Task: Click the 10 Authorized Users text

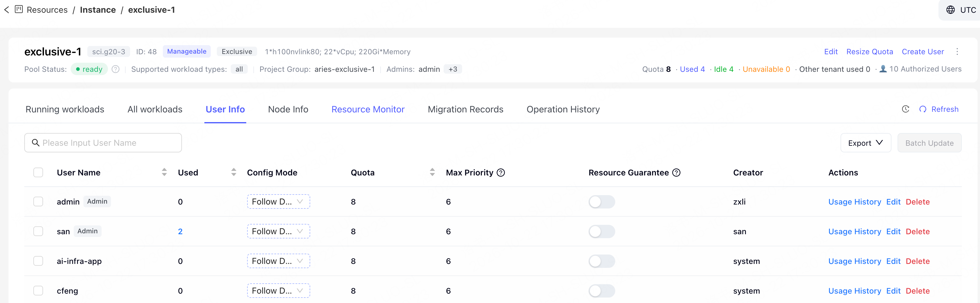Action: pyautogui.click(x=925, y=69)
